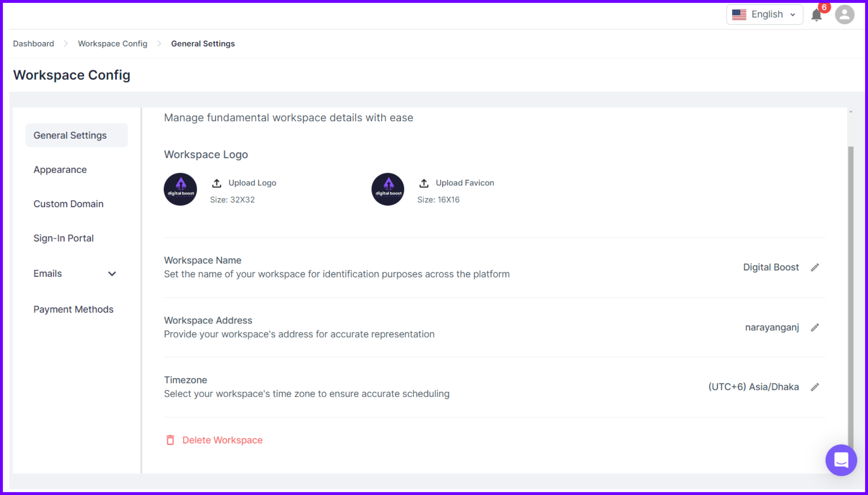
Task: Click the Upload Favicon icon
Action: (423, 183)
